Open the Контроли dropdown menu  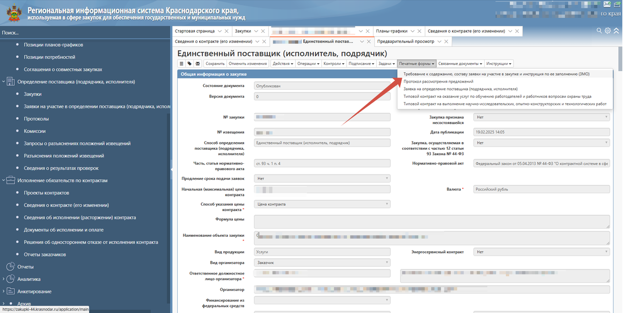tap(334, 63)
